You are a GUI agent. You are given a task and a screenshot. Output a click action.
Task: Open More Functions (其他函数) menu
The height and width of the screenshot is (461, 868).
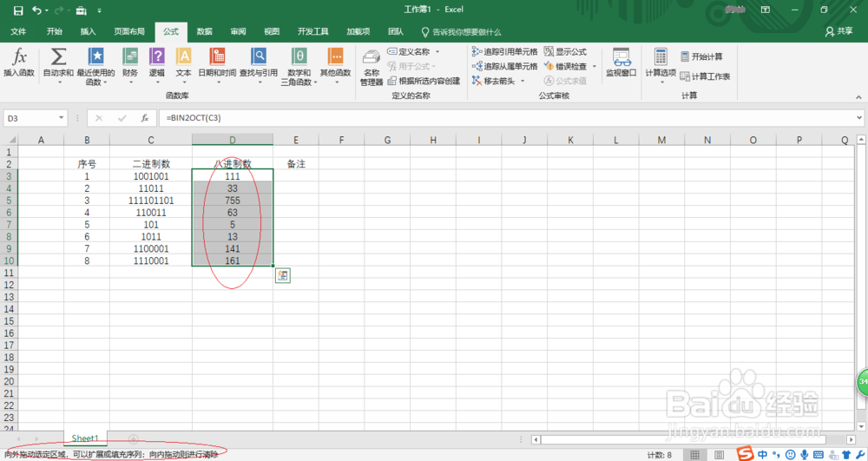click(335, 65)
